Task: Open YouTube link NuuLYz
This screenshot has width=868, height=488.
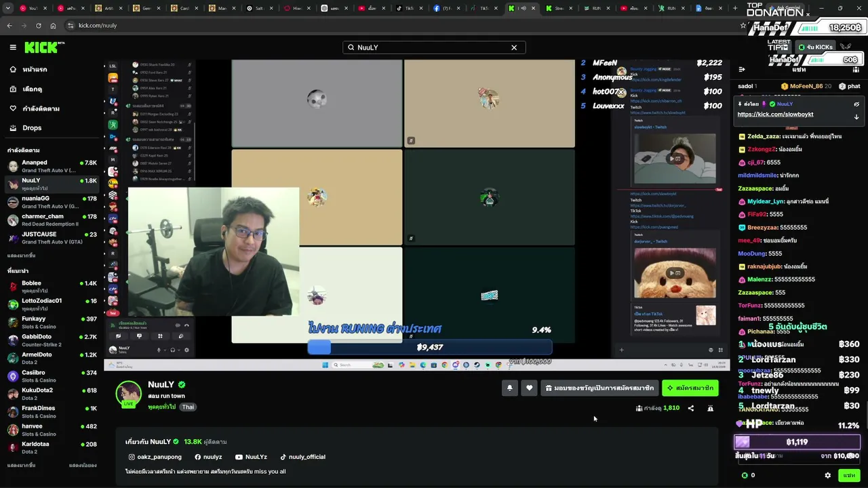Action: (x=251, y=457)
